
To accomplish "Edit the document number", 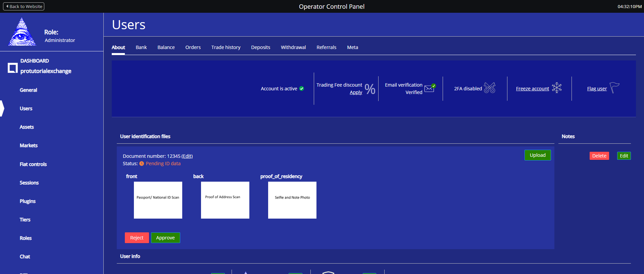I will tap(187, 156).
